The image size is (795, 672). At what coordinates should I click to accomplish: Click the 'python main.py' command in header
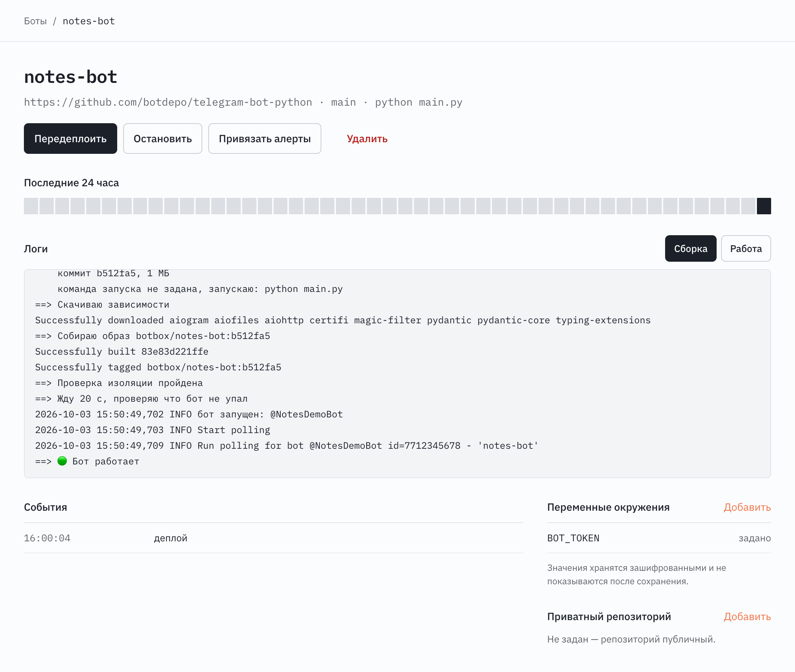419,102
